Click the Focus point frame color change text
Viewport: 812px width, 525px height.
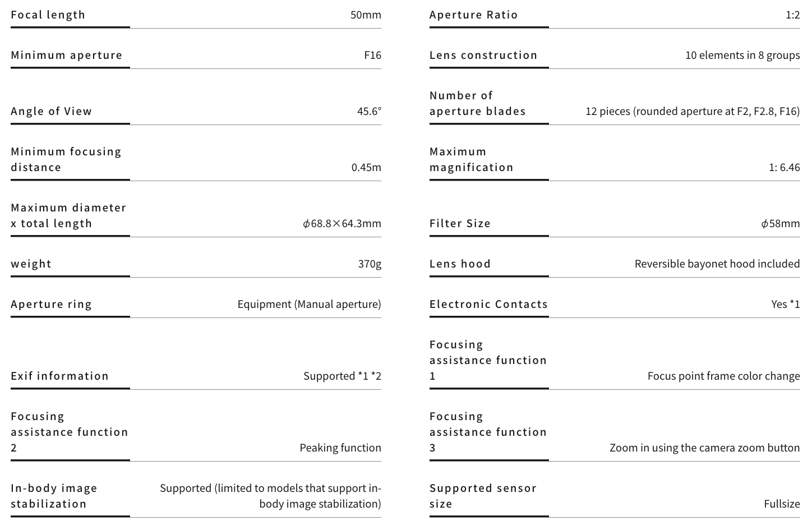pyautogui.click(x=723, y=376)
